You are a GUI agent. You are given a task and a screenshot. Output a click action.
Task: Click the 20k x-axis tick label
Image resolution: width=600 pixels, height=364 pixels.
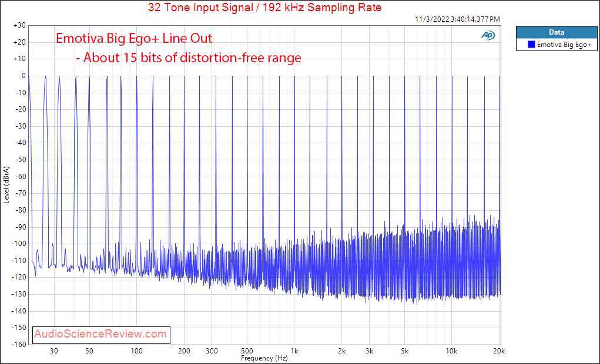(x=500, y=352)
